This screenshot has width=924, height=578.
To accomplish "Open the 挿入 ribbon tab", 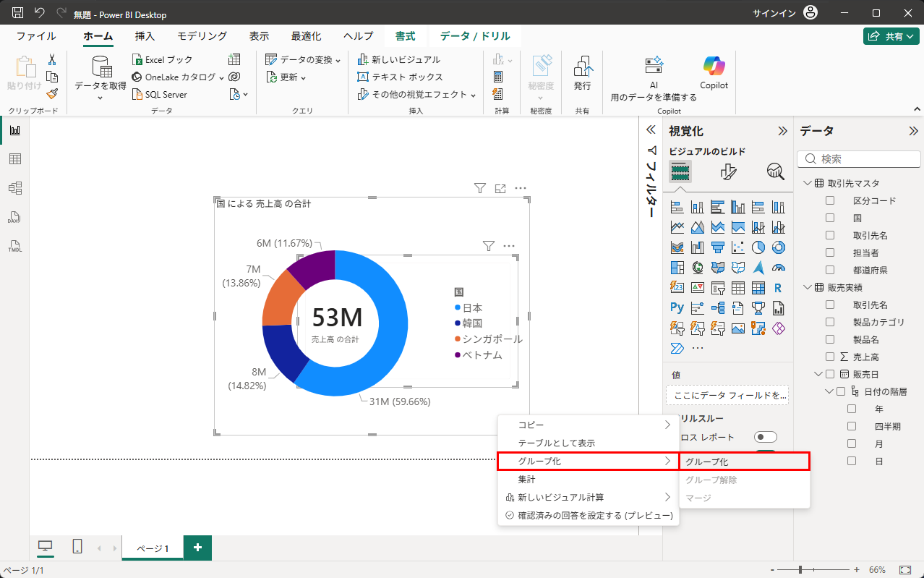I will (x=145, y=36).
